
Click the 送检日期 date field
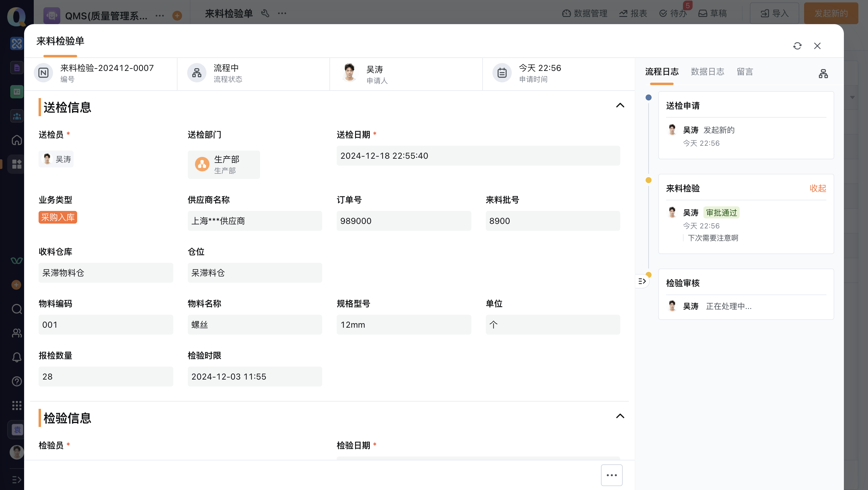(478, 156)
